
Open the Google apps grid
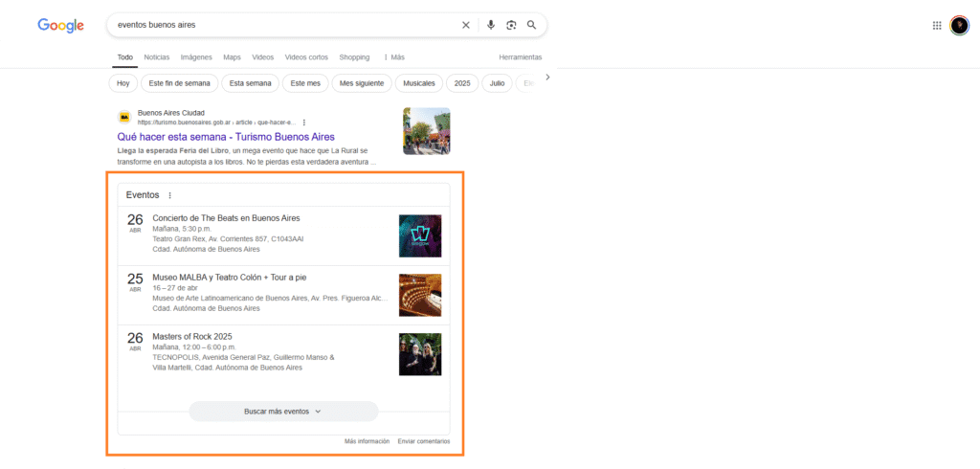pyautogui.click(x=937, y=26)
